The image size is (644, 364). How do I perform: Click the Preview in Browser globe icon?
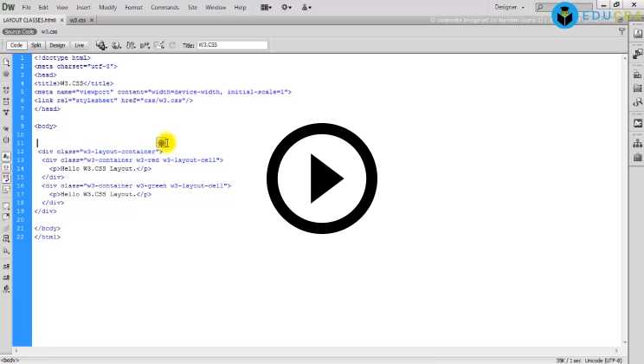pos(115,45)
